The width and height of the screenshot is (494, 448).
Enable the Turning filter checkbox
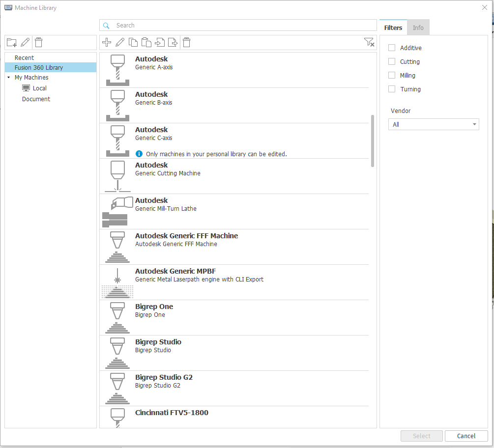pyautogui.click(x=392, y=89)
